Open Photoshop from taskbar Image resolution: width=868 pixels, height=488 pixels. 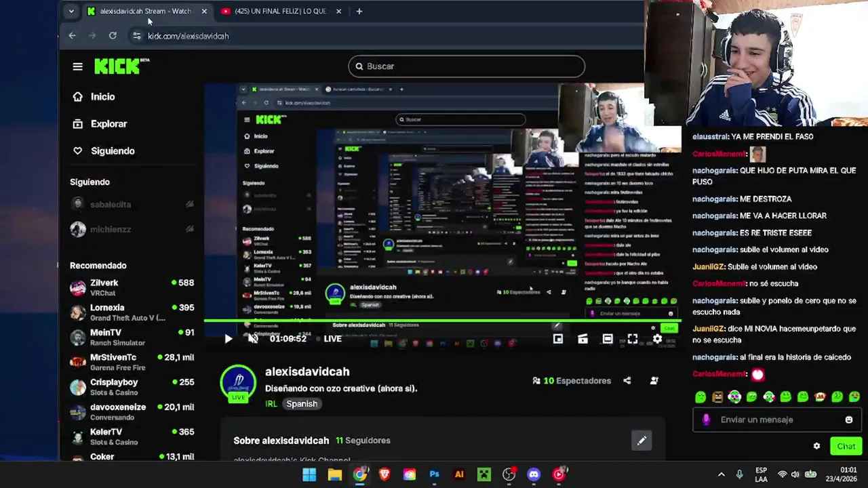[434, 474]
